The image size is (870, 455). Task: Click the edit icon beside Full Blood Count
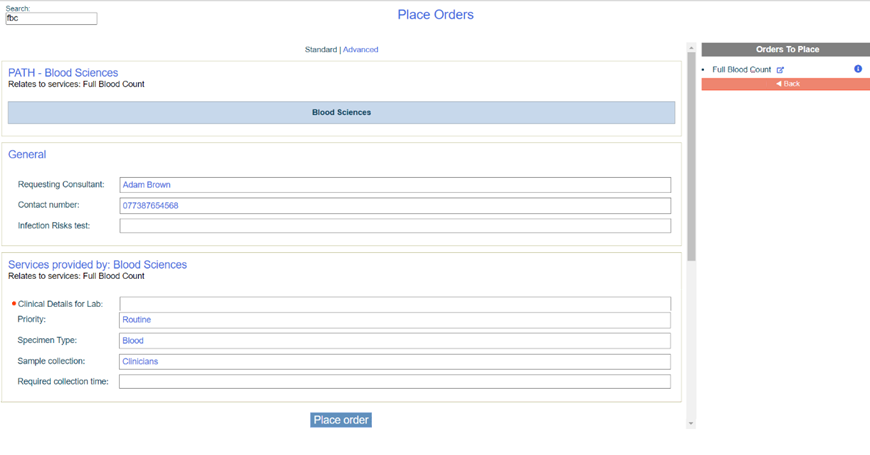coord(780,70)
